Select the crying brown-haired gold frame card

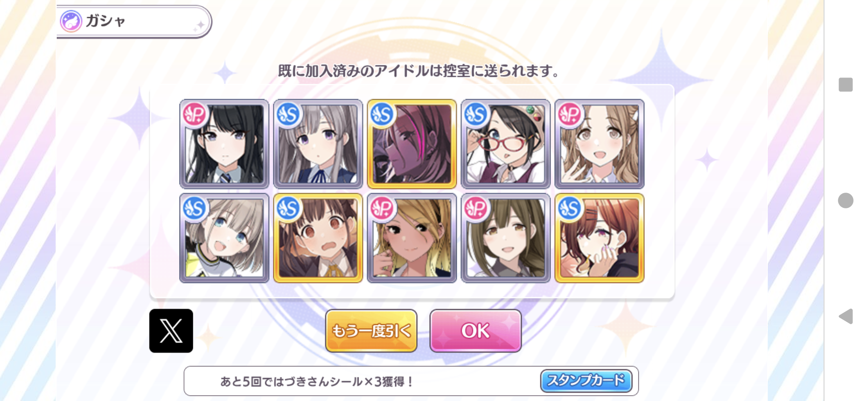point(318,238)
